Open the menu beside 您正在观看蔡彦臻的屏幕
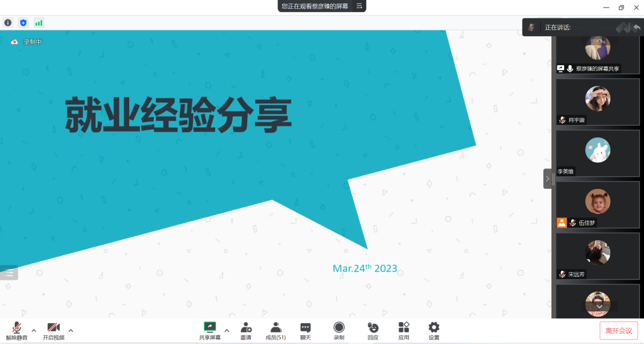644x344 pixels. [x=359, y=6]
